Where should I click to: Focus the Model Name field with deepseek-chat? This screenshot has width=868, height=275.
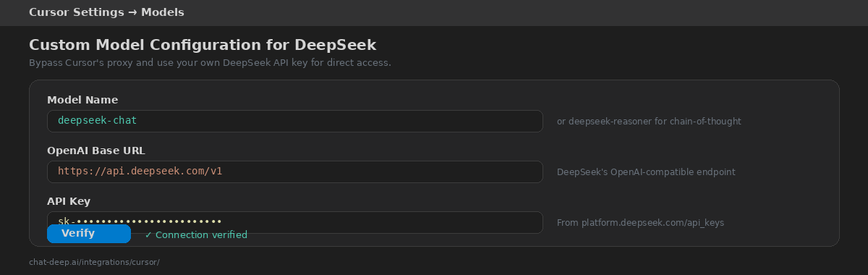click(x=295, y=121)
